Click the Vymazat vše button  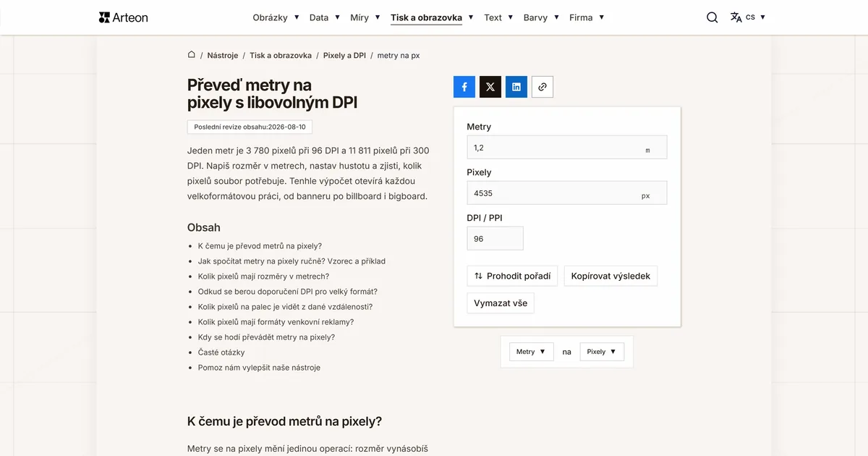pos(501,303)
